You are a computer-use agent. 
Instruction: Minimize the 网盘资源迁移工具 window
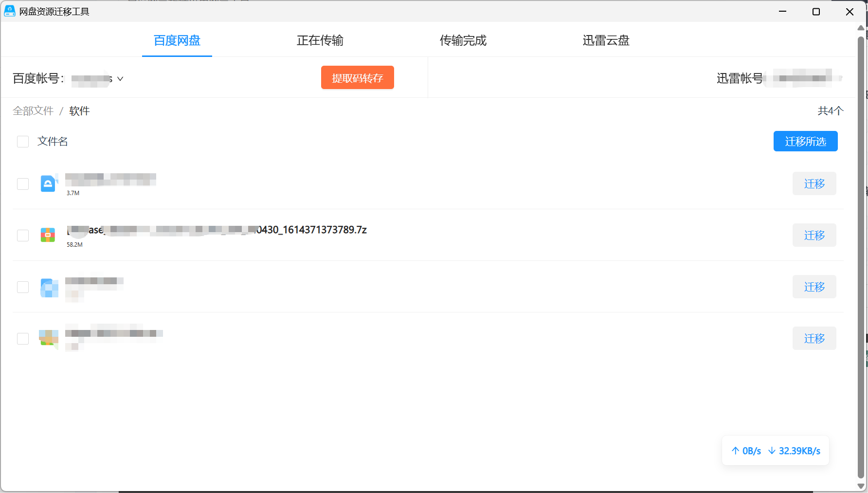pos(782,11)
